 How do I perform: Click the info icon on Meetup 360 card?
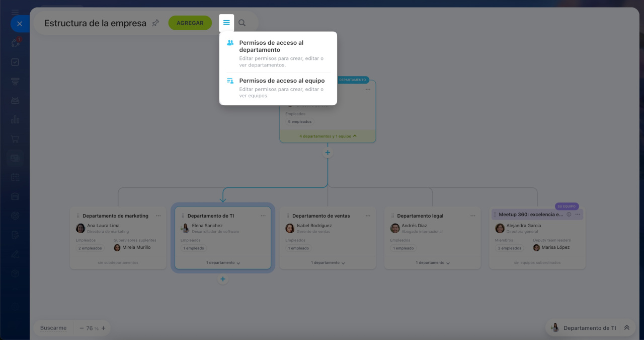[569, 214]
